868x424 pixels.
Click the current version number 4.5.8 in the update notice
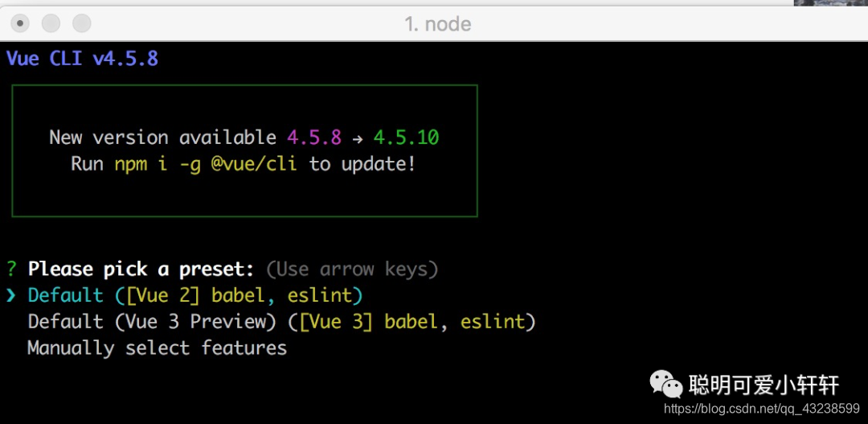(x=314, y=138)
